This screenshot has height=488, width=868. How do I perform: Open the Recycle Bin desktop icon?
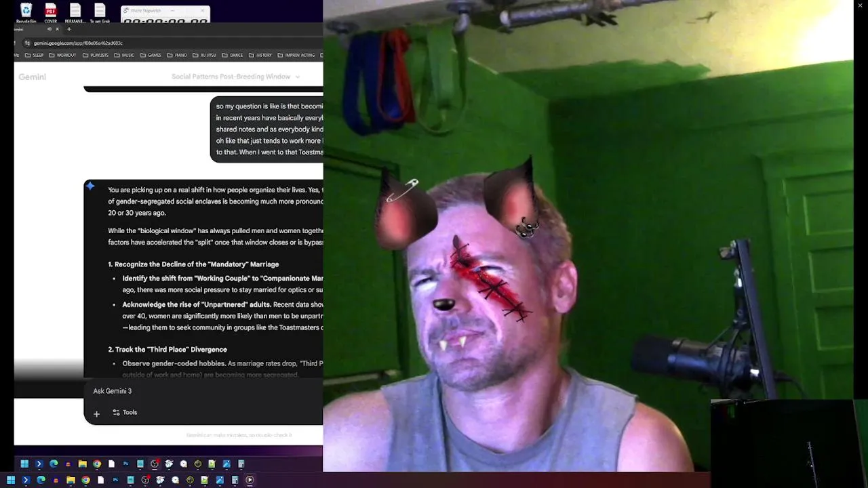pyautogui.click(x=26, y=13)
